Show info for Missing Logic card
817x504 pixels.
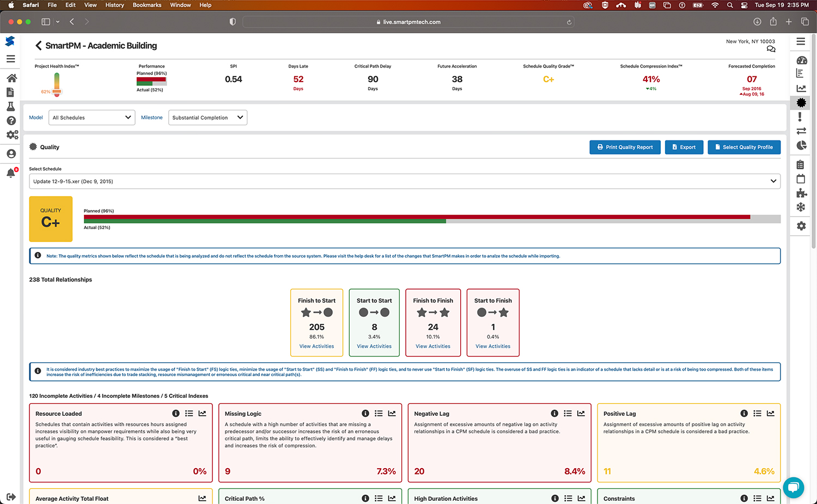tap(365, 414)
